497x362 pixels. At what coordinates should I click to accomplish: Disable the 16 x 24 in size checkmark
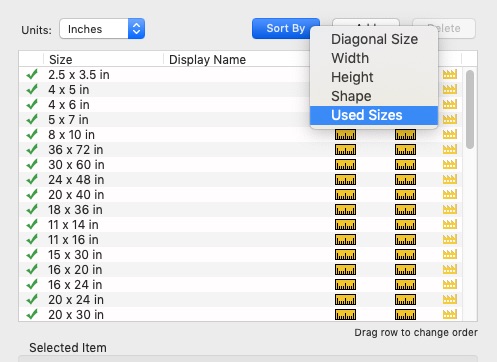tap(32, 284)
